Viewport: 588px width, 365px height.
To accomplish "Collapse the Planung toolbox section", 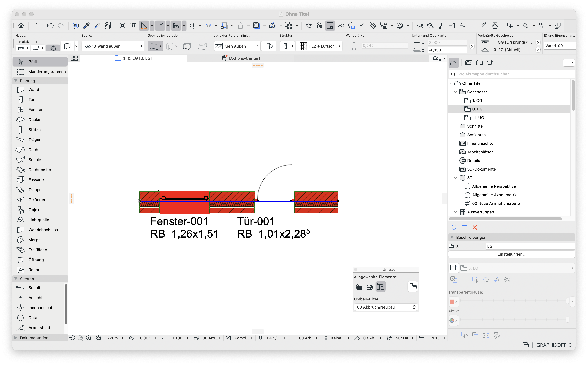I will coord(16,81).
